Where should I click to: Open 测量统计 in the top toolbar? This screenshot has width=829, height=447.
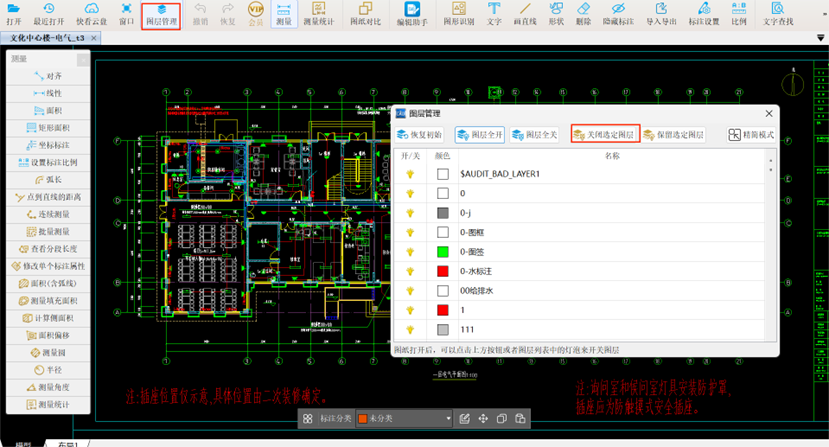[319, 14]
